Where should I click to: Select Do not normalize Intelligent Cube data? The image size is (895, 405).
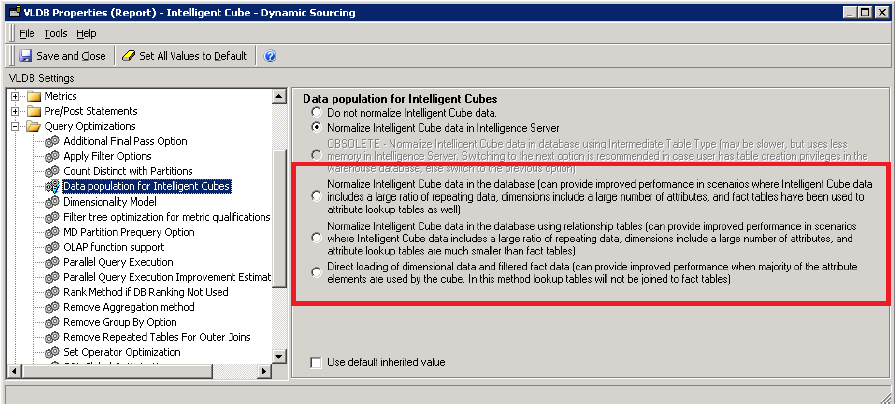[318, 113]
